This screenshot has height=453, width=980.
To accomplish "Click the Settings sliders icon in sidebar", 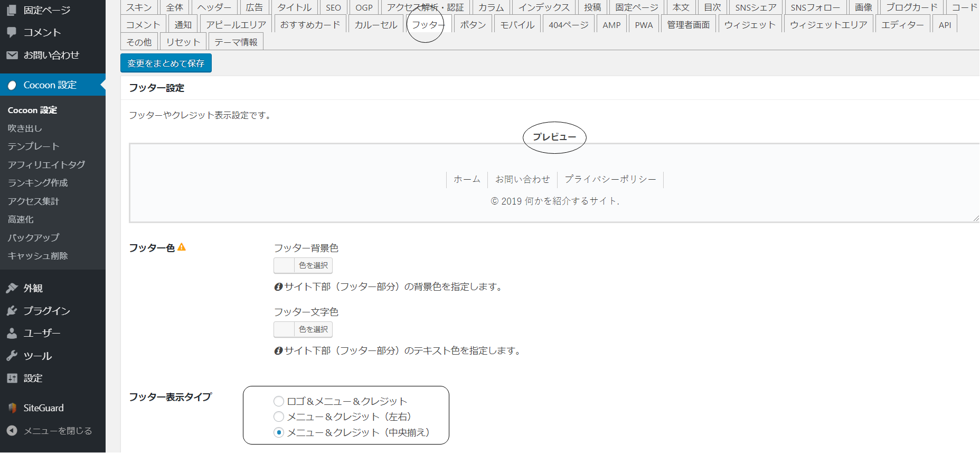I will pos(12,378).
